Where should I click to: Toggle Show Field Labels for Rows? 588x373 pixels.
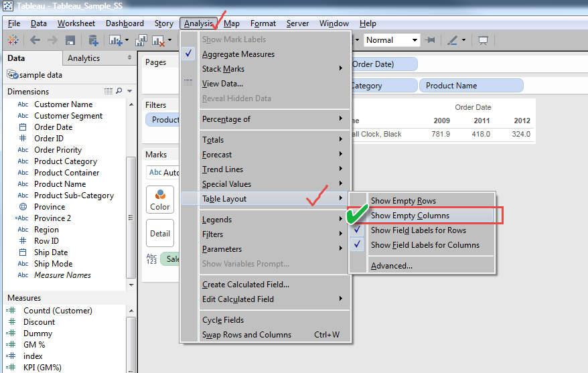[422, 230]
